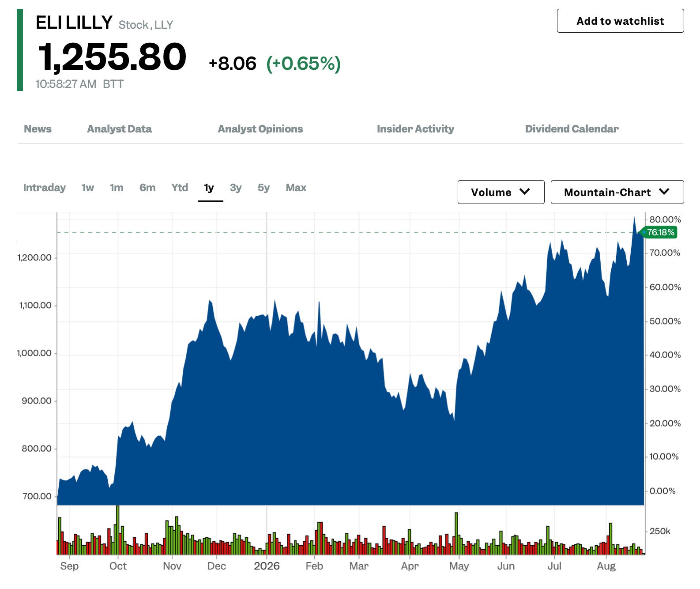
Task: Switch to the Analyst Data tab
Action: [119, 129]
